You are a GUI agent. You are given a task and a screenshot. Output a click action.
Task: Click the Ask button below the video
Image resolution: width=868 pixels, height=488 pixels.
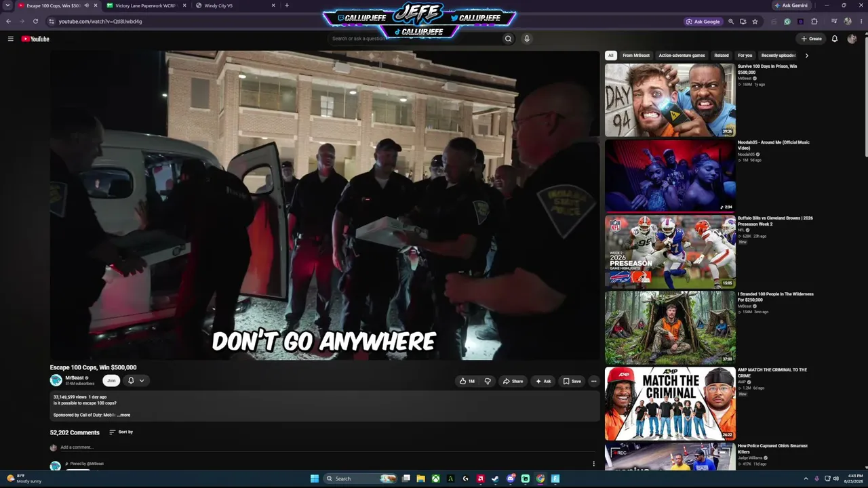tap(543, 381)
